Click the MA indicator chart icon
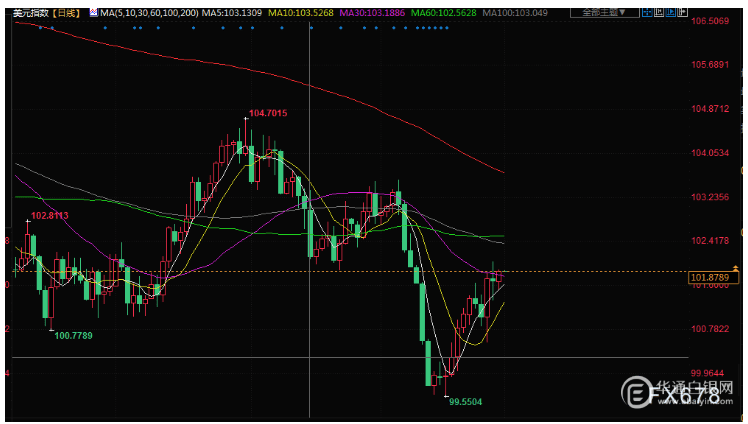This screenshot has height=424, width=748. (x=94, y=12)
